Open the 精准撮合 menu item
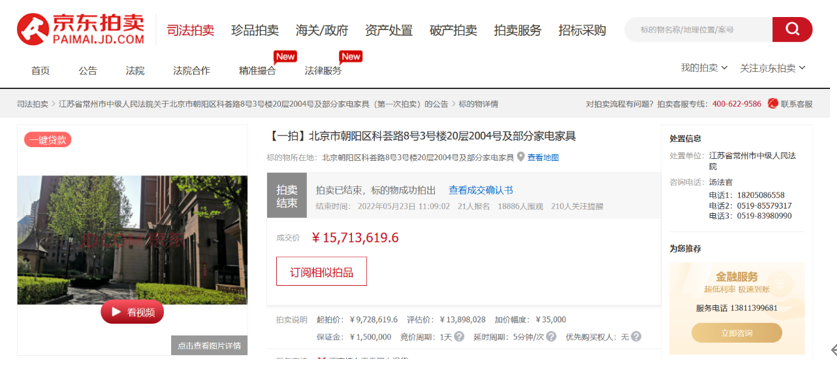The image size is (837, 366). [x=257, y=70]
